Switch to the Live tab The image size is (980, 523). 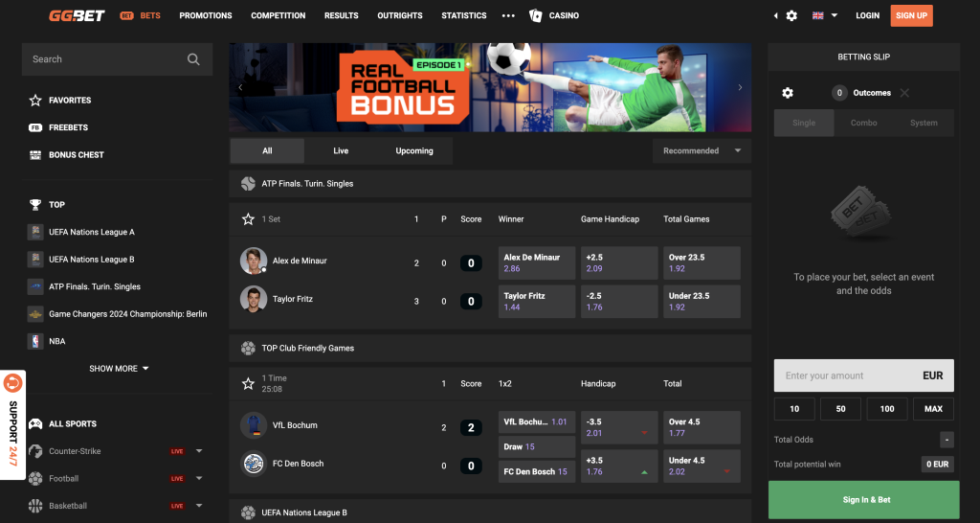tap(341, 150)
